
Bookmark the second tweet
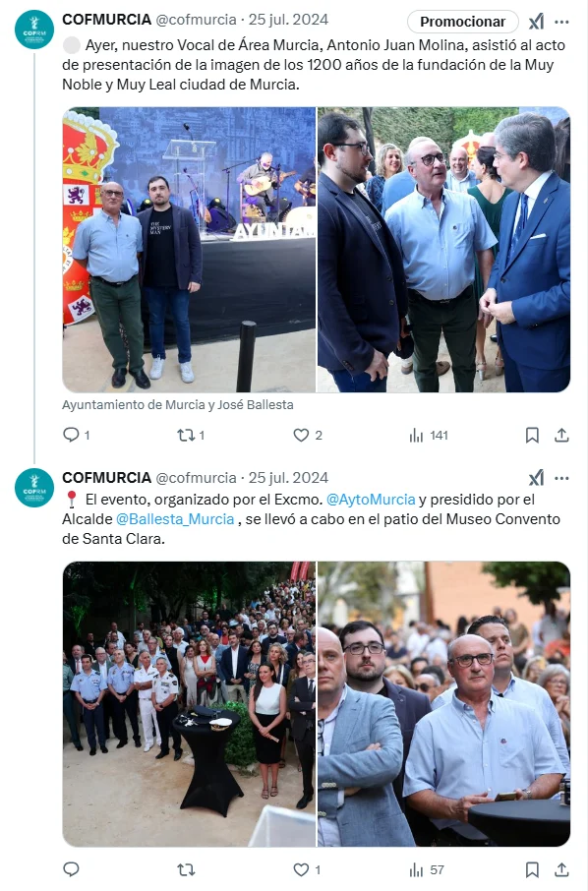coord(532,869)
